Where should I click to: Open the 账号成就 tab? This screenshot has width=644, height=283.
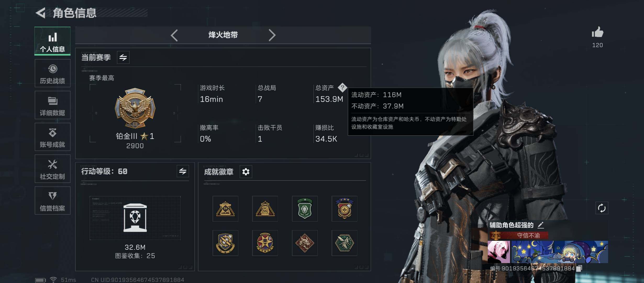(53, 137)
